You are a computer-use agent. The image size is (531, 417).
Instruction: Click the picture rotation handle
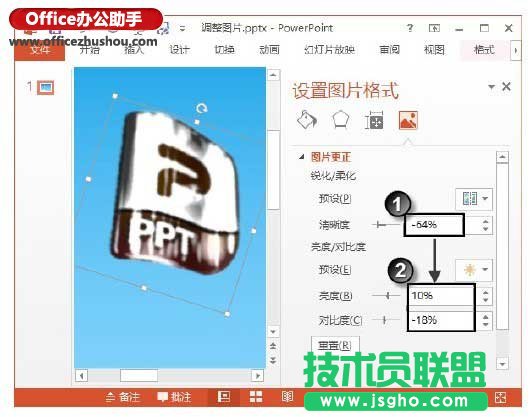(x=201, y=108)
